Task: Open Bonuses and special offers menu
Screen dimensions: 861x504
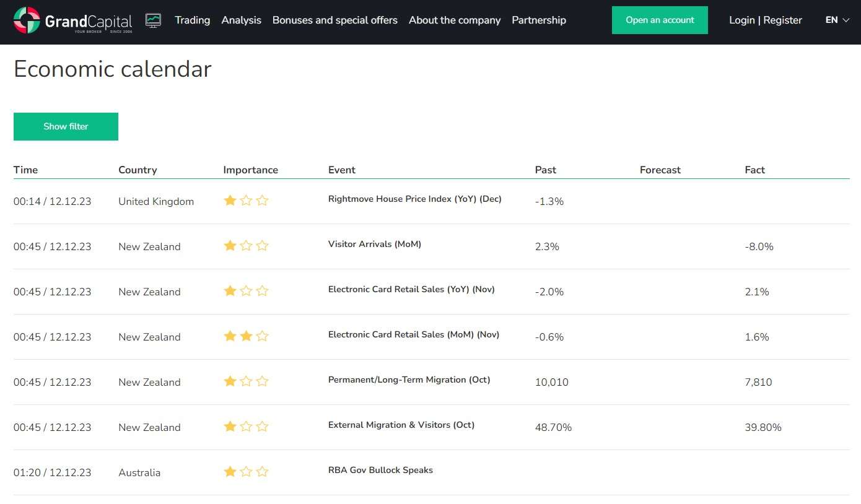Action: pyautogui.click(x=335, y=20)
